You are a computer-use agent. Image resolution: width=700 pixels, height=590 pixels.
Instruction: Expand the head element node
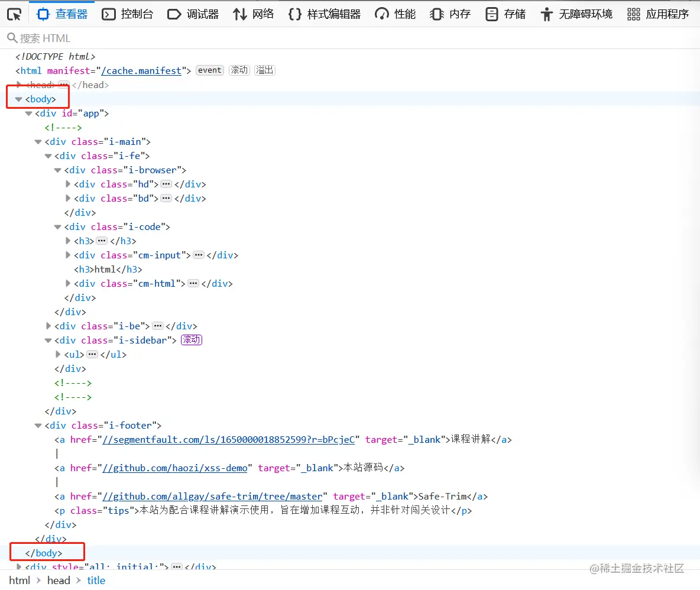tap(18, 85)
